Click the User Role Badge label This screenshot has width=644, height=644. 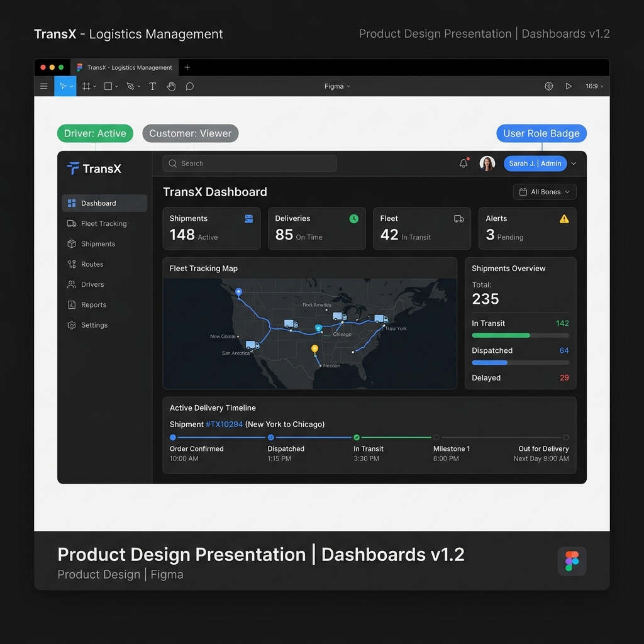coord(541,133)
